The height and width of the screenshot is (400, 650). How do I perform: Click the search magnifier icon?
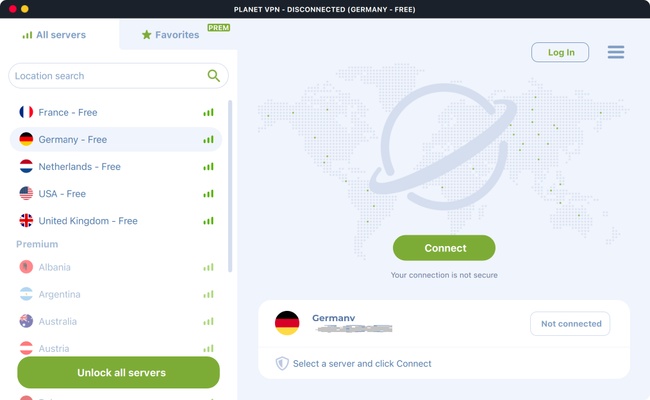[213, 75]
